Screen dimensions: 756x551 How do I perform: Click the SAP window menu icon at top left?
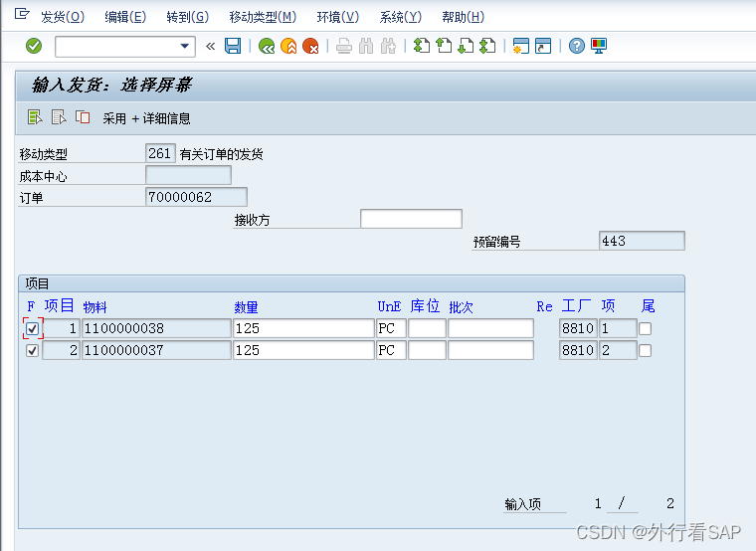tap(22, 14)
